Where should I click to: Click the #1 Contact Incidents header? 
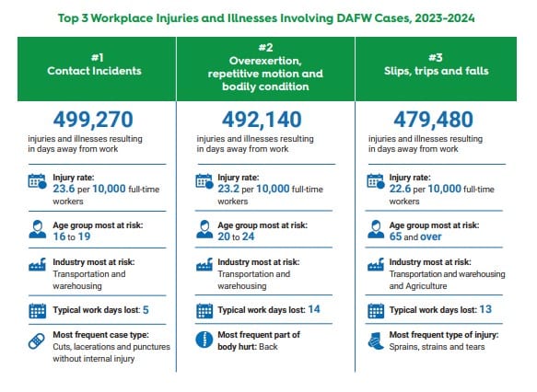97,69
